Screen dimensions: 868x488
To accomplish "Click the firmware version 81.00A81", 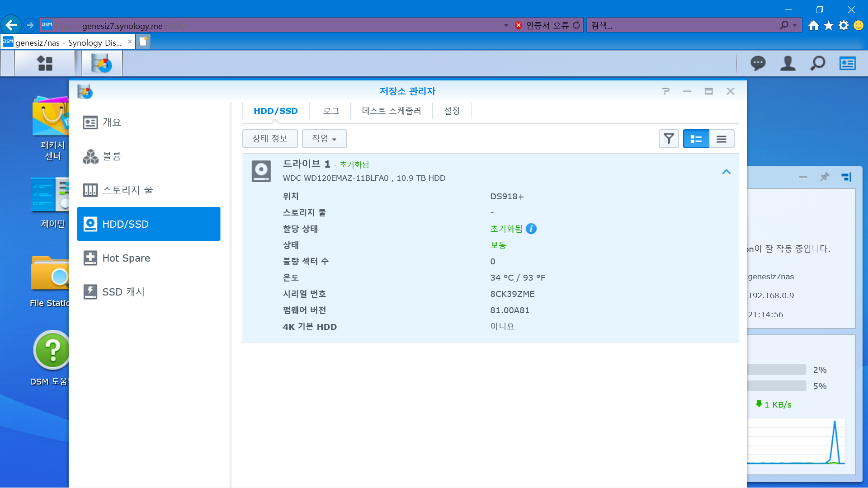I will coord(510,310).
